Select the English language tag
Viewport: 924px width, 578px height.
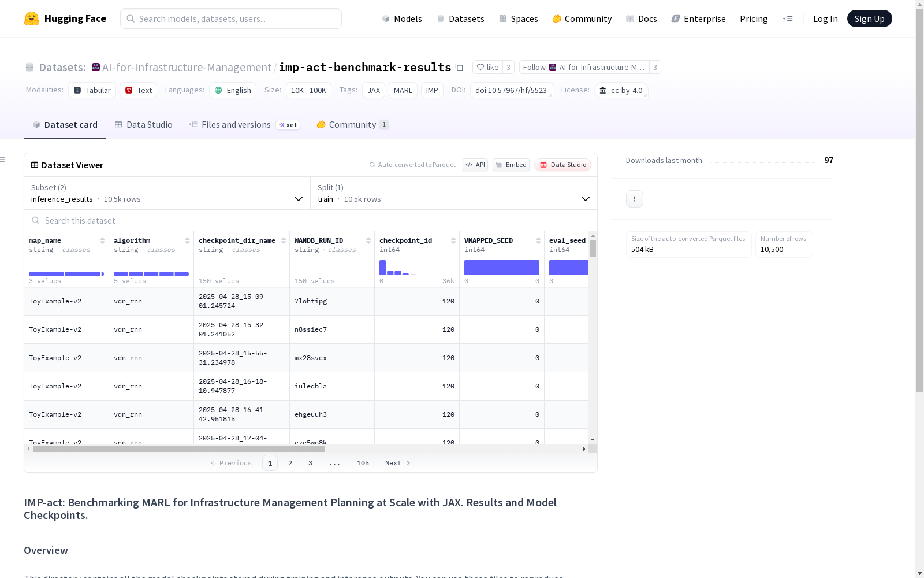coord(233,90)
